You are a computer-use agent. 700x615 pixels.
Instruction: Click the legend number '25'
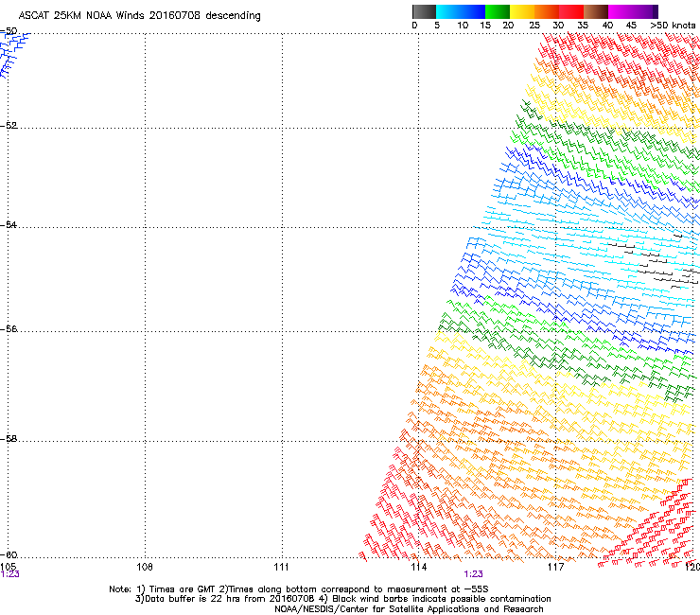click(534, 26)
